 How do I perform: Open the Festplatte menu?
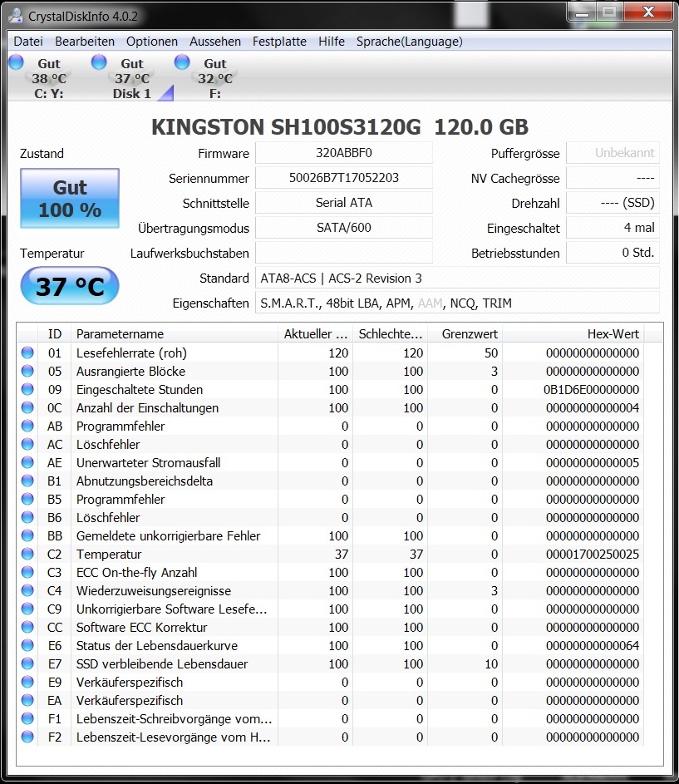[x=279, y=42]
